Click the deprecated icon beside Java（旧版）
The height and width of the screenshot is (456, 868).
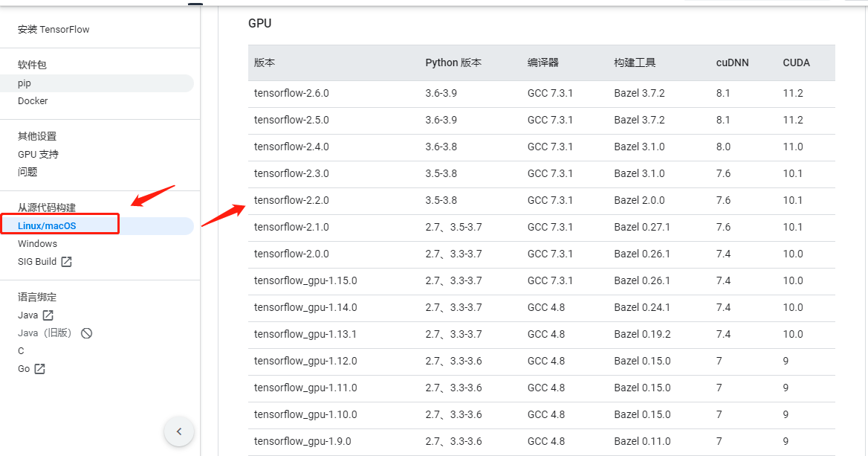point(86,333)
